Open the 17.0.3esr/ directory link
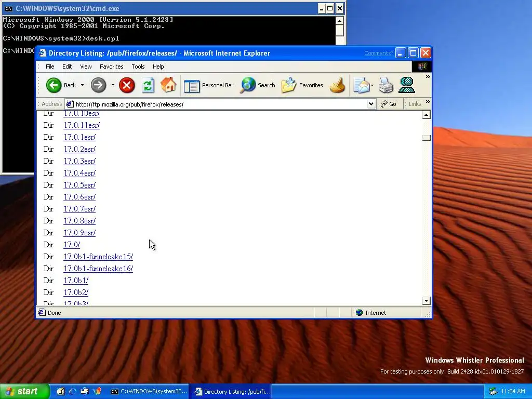This screenshot has height=399, width=532. pos(79,161)
